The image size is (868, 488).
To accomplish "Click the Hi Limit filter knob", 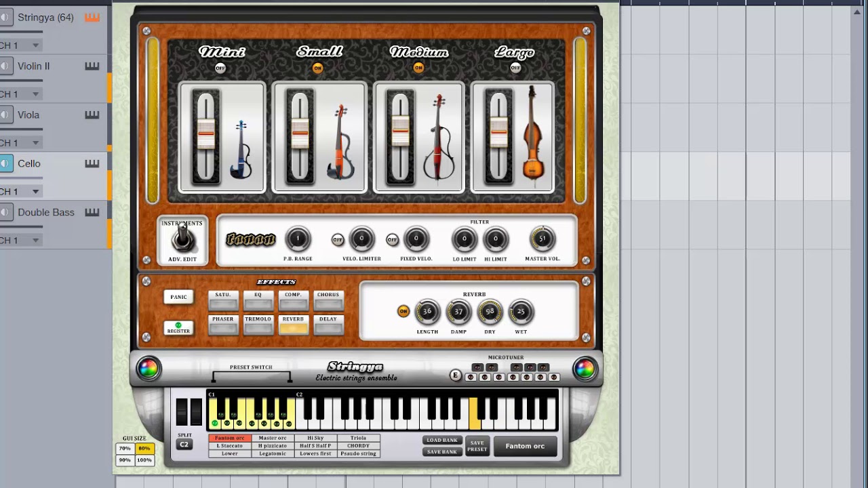I will 496,239.
